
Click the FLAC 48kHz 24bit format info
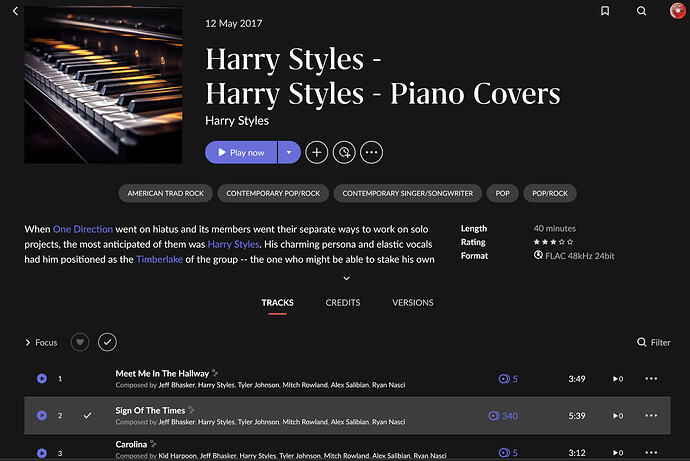[574, 256]
